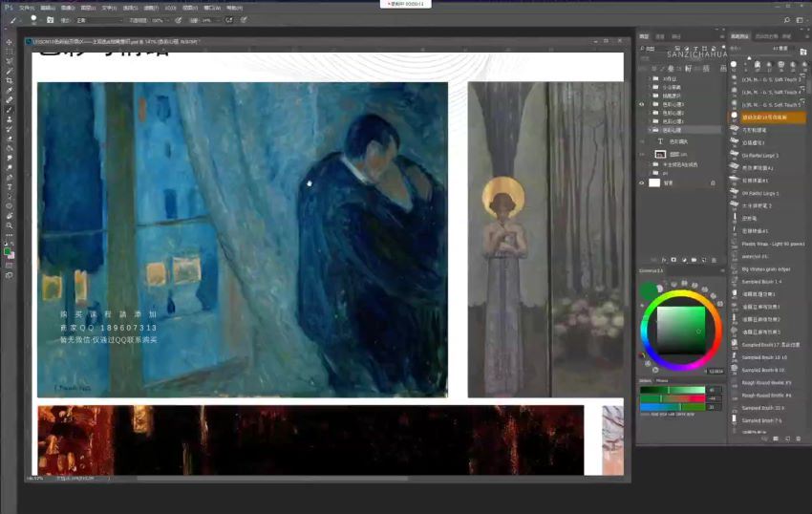Screen dimensions: 812x514
Task: Add layer style with the fx icon
Action: click(664, 260)
